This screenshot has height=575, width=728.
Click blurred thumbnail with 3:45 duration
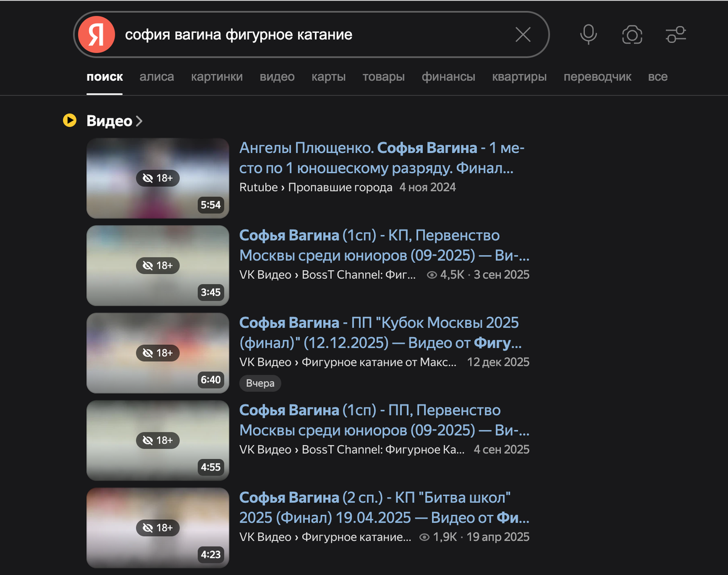[x=158, y=265]
